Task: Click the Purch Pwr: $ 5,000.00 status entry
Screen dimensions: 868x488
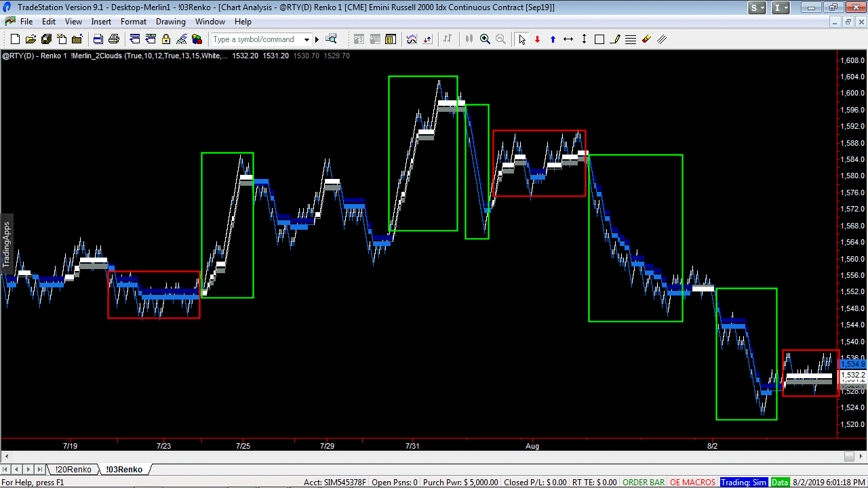Action: (x=461, y=483)
